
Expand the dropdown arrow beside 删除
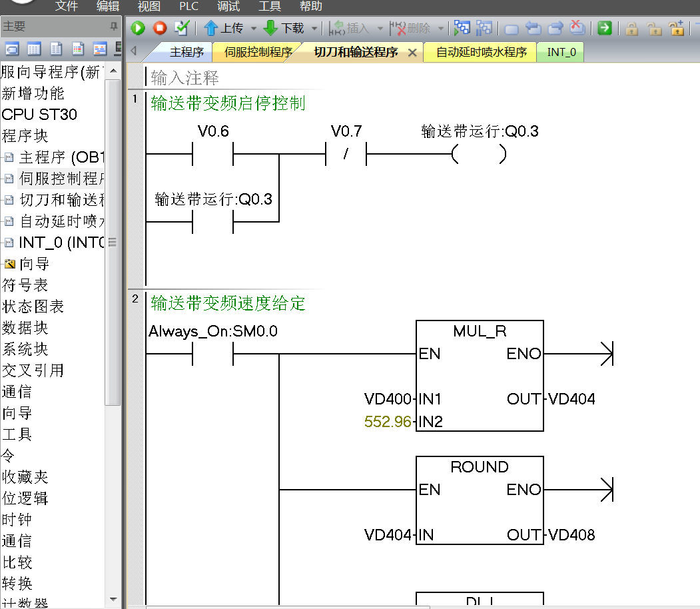(x=442, y=29)
